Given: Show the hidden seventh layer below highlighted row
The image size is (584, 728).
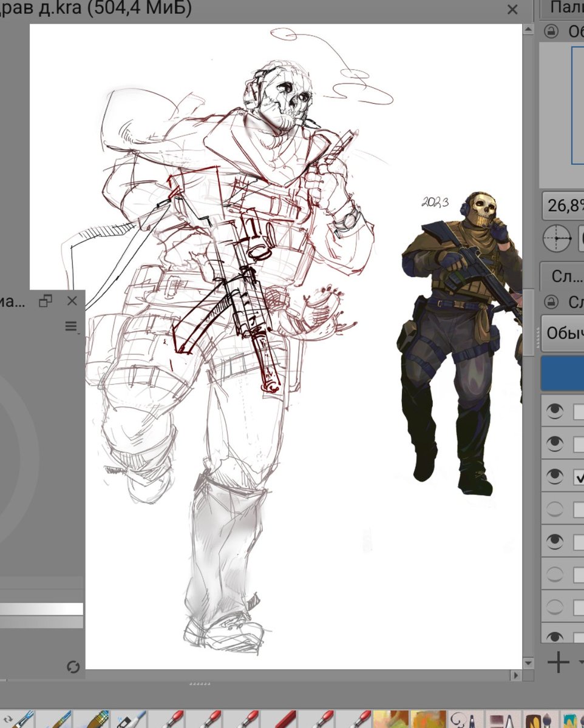Looking at the screenshot, I should (x=554, y=606).
